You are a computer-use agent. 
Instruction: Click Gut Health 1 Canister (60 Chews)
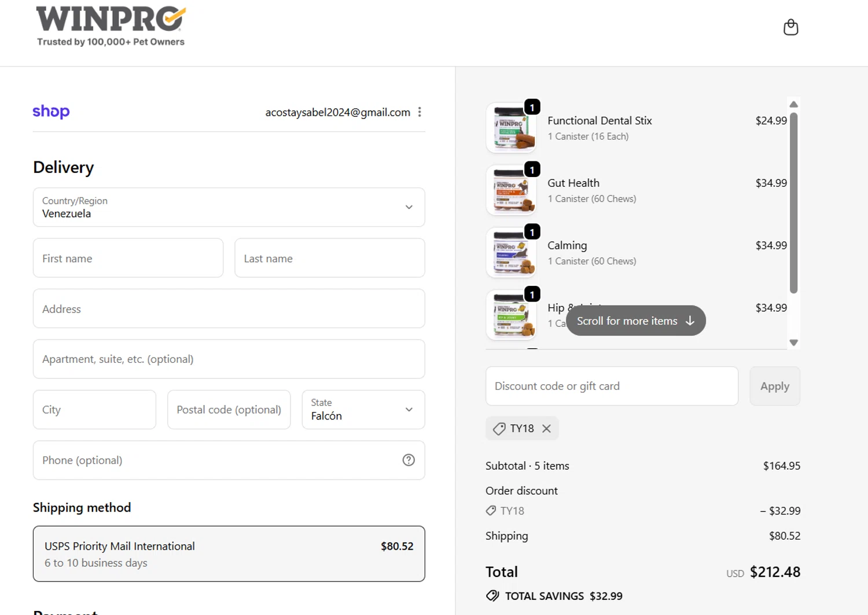point(591,199)
